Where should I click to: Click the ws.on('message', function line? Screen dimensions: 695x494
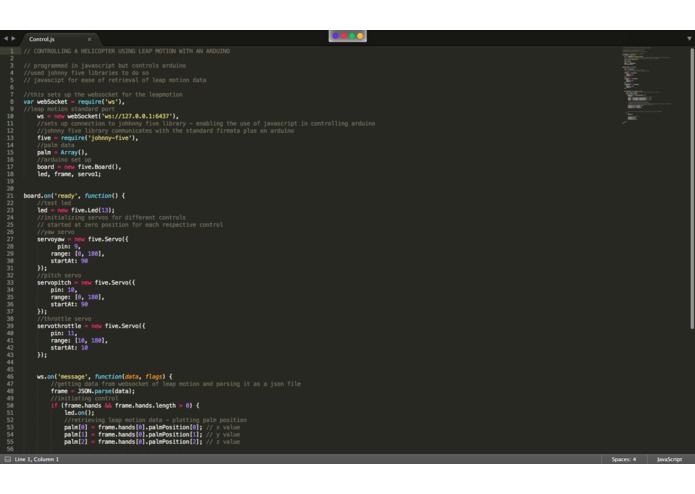tap(105, 377)
